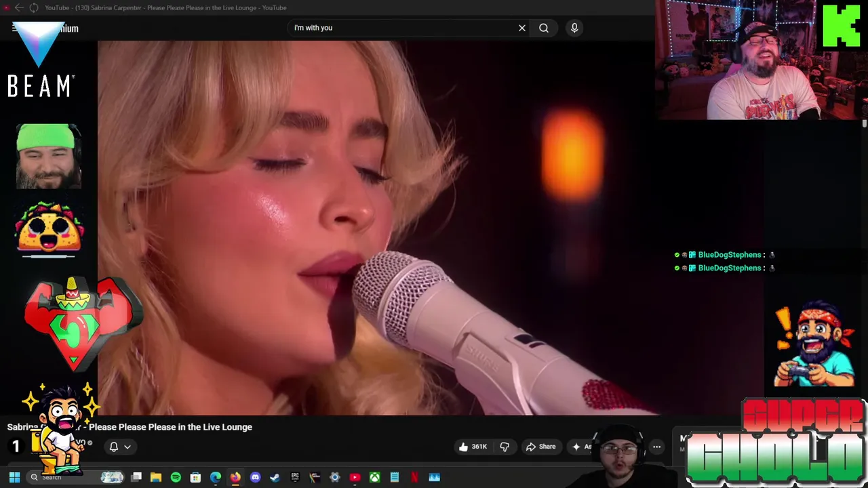Open the Windows Start menu
This screenshot has height=488, width=868.
point(14,477)
